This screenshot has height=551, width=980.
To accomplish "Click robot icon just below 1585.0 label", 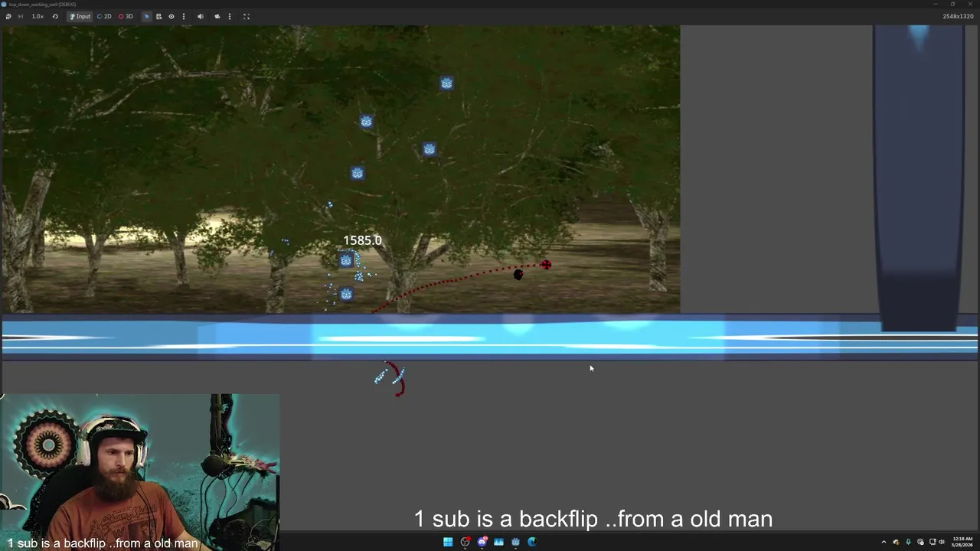I will [x=346, y=261].
